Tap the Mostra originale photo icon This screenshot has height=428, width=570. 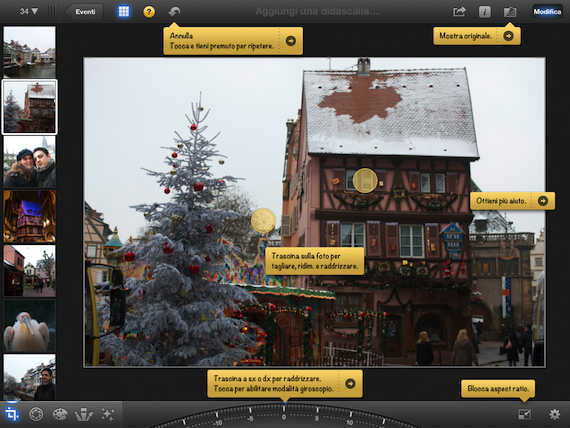tap(510, 12)
